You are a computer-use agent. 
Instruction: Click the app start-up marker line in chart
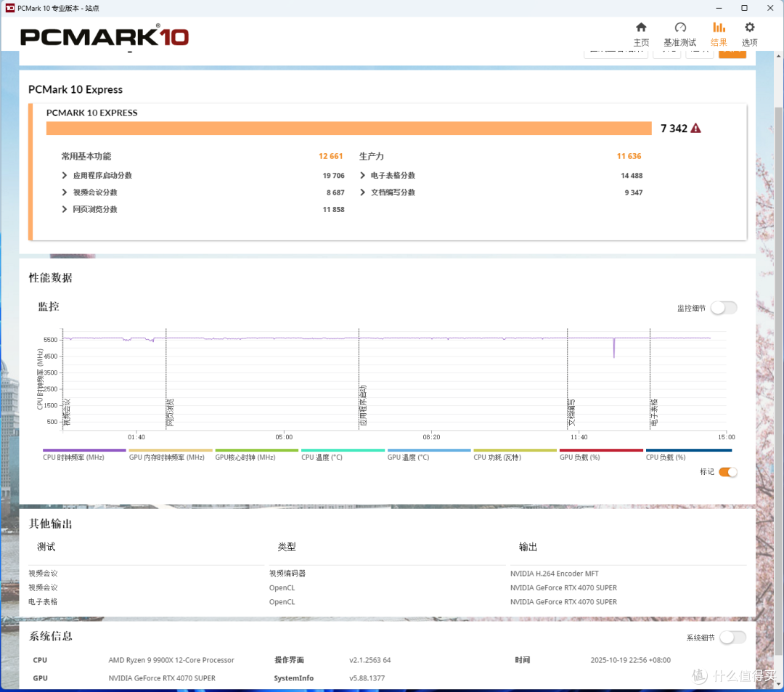pos(359,378)
